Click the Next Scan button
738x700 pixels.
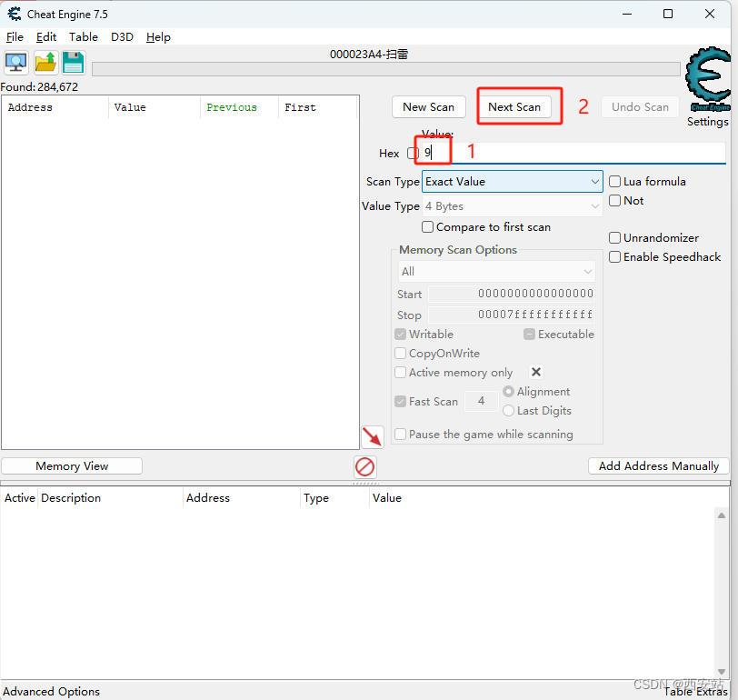pos(514,107)
